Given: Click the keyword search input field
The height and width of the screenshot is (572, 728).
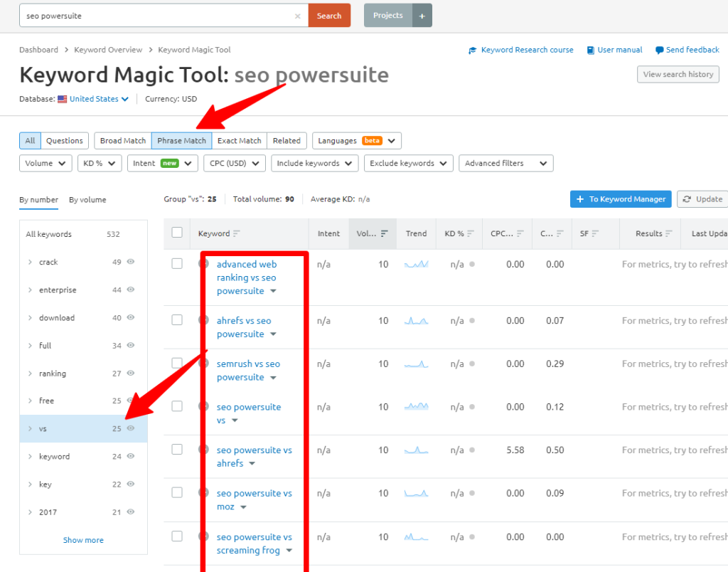Looking at the screenshot, I should click(x=142, y=15).
